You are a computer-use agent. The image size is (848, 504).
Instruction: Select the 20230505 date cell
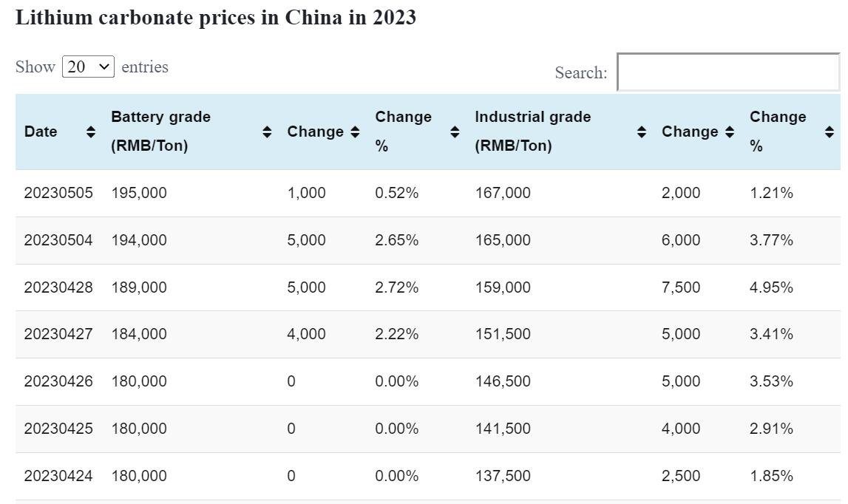tap(58, 193)
